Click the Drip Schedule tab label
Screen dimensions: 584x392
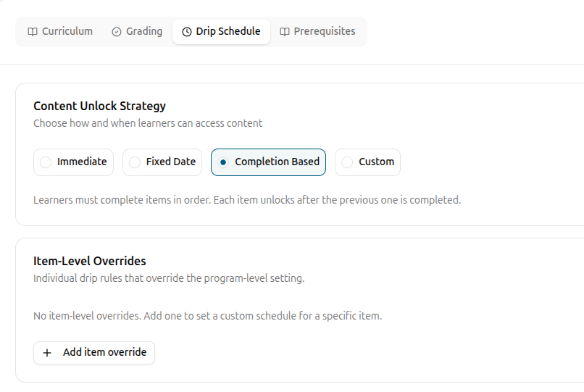point(228,31)
